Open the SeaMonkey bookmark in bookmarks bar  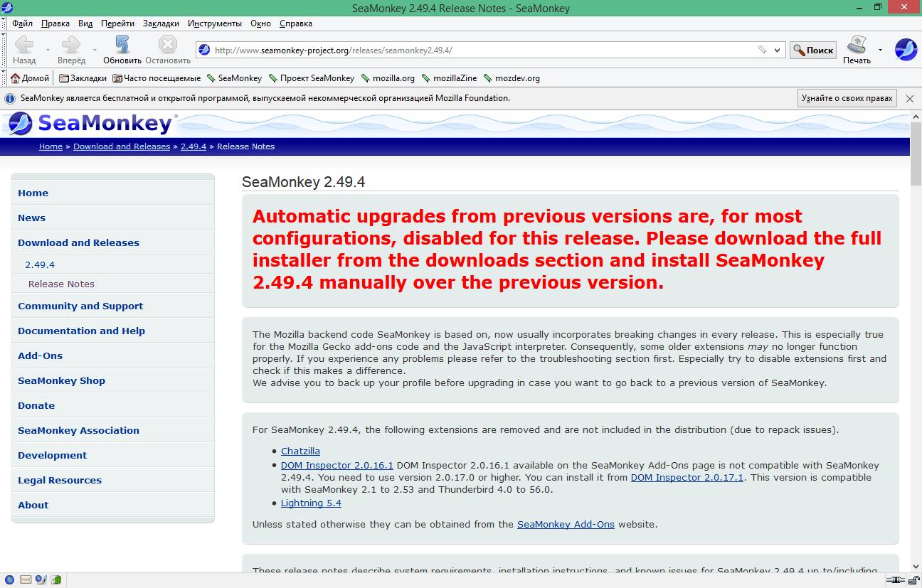point(234,78)
